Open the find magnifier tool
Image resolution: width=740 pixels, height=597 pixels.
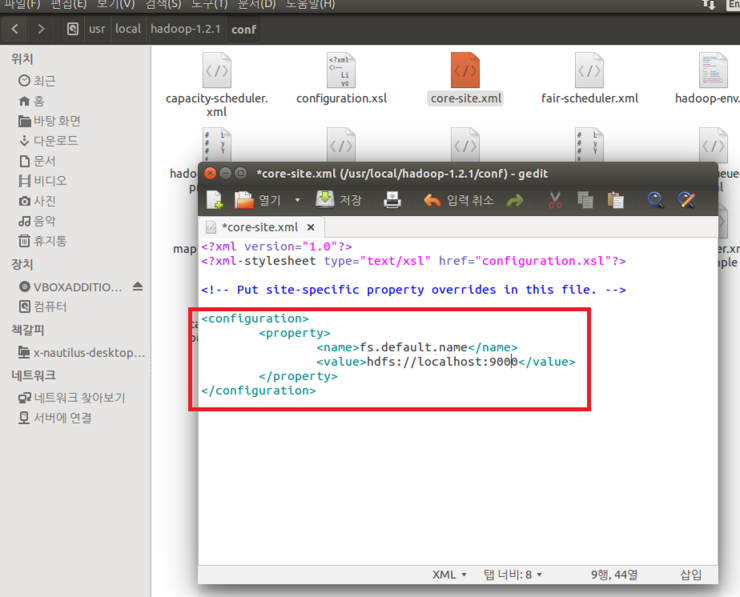[655, 201]
